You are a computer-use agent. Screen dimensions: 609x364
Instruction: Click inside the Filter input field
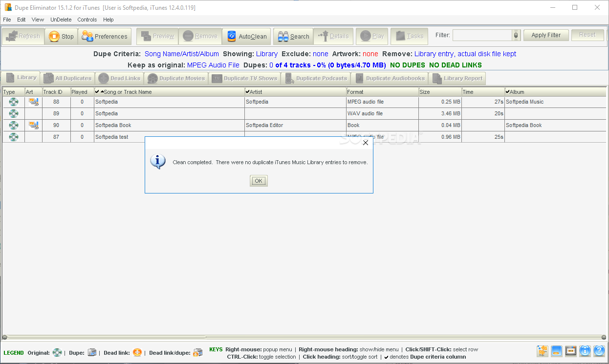pos(482,35)
